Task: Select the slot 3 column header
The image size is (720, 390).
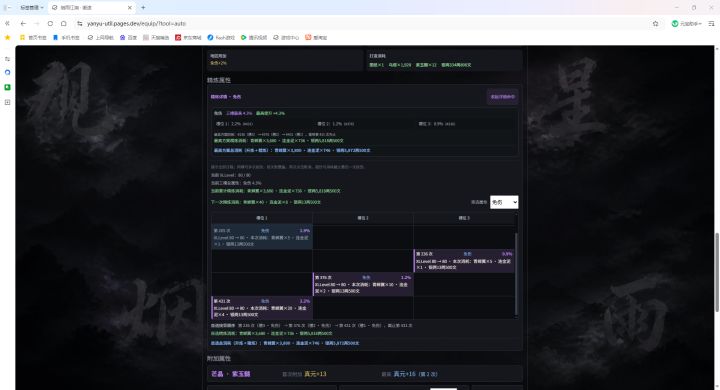Action: (x=464, y=218)
